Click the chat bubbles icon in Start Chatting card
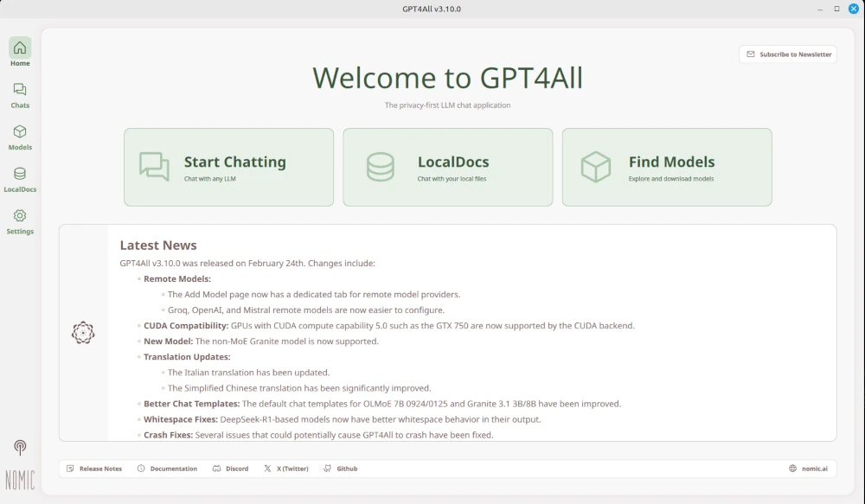Image resolution: width=865 pixels, height=504 pixels. tap(154, 167)
